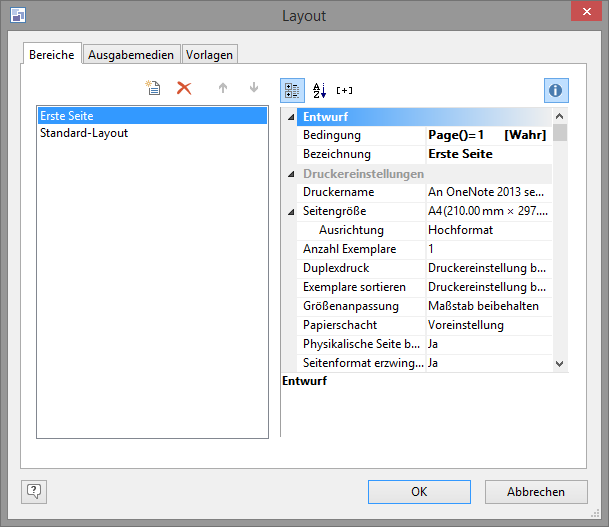The width and height of the screenshot is (609, 527).
Task: Delete selected area with red X icon
Action: click(184, 88)
